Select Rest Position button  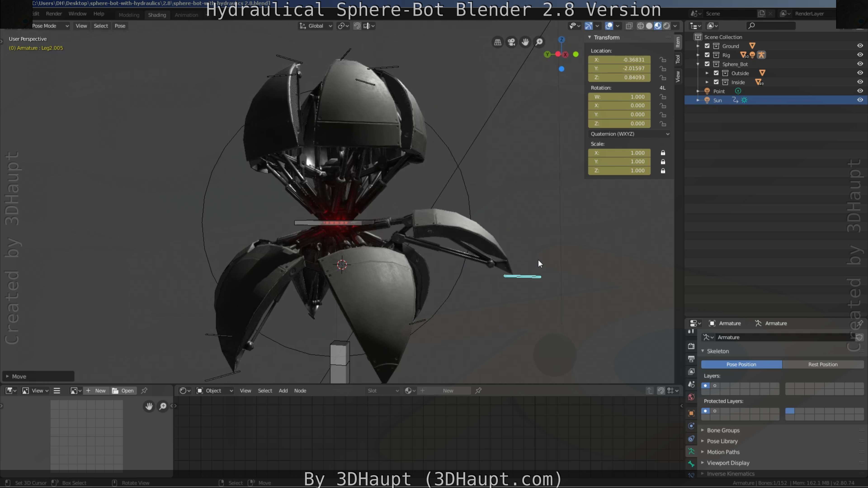[823, 364]
